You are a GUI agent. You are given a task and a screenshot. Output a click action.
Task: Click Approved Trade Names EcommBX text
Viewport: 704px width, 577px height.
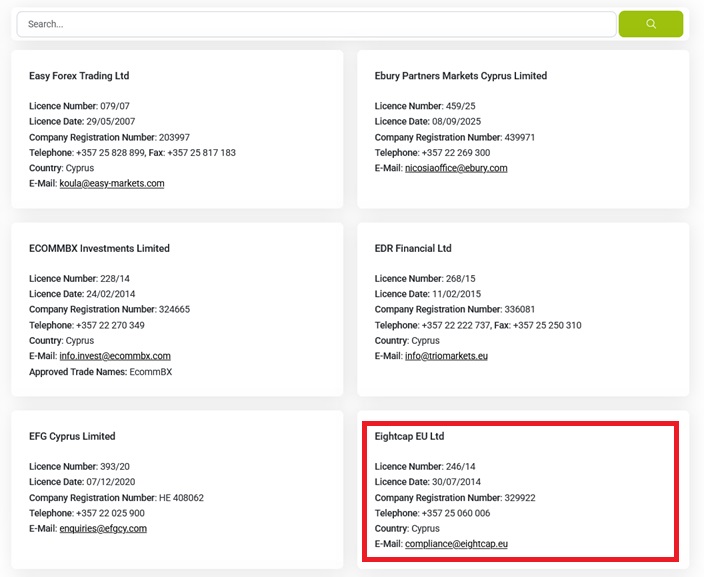[101, 372]
